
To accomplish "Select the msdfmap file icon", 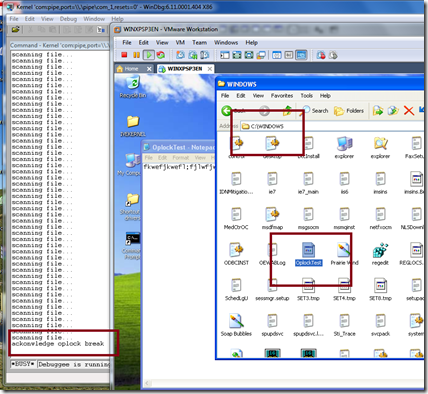I will [x=272, y=218].
